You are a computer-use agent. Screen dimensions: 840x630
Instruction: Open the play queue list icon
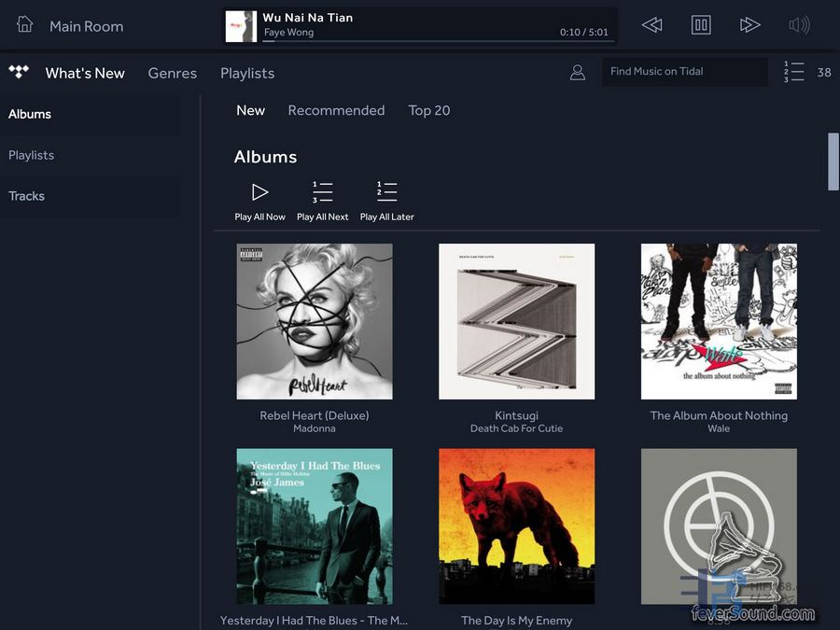point(794,72)
